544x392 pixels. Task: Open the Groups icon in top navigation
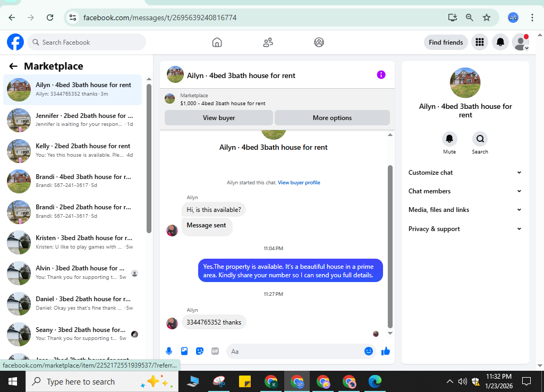[x=319, y=42]
